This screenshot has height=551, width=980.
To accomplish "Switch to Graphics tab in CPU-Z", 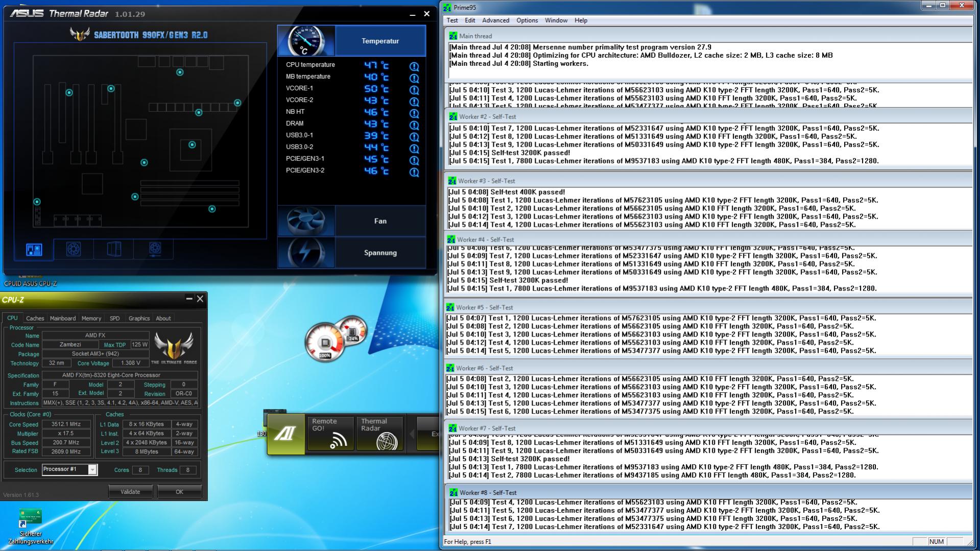I will [139, 318].
